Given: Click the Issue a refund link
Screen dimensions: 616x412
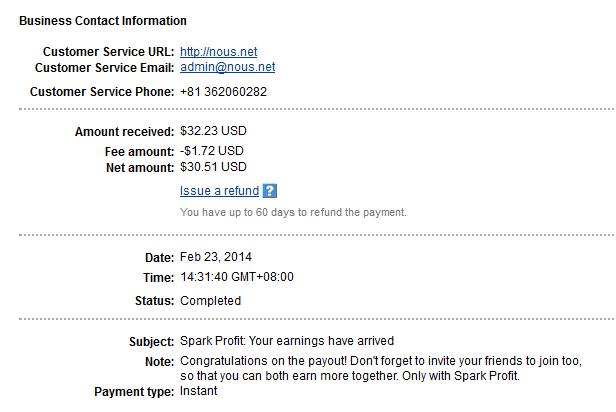Looking at the screenshot, I should pos(219,190).
